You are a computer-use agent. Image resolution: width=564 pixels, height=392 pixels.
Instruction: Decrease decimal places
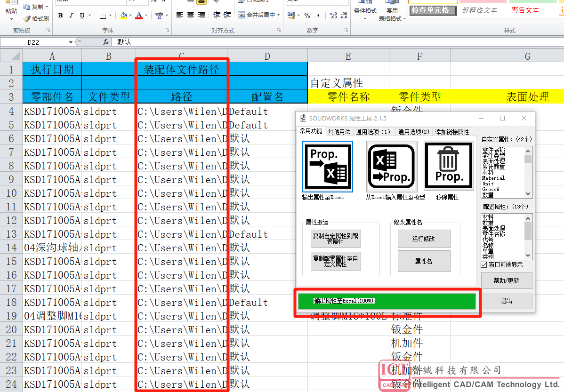[x=344, y=16]
